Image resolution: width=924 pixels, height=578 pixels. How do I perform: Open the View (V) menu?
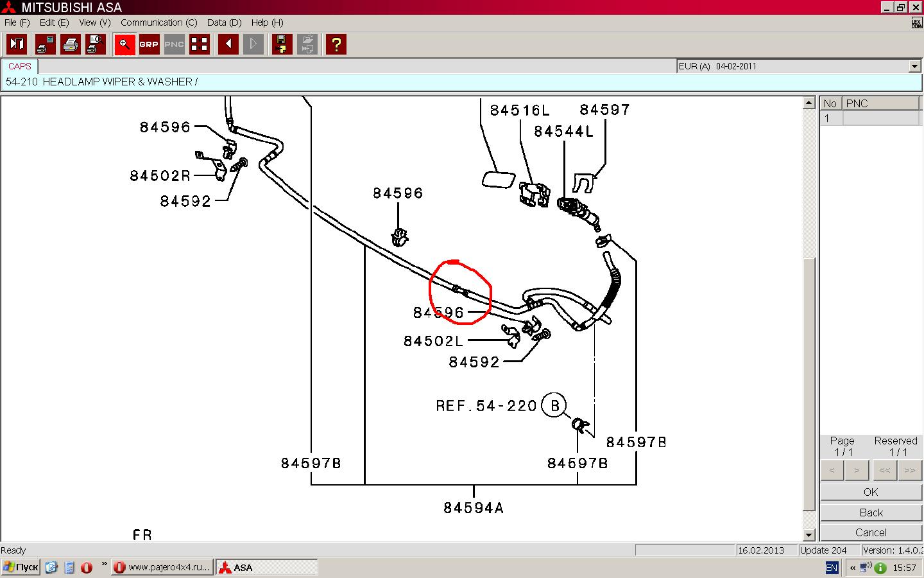(95, 22)
